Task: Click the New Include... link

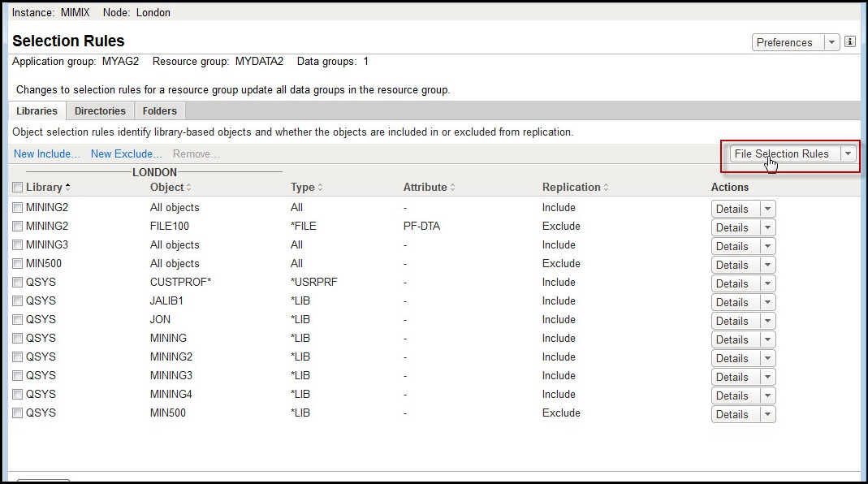Action: (47, 153)
